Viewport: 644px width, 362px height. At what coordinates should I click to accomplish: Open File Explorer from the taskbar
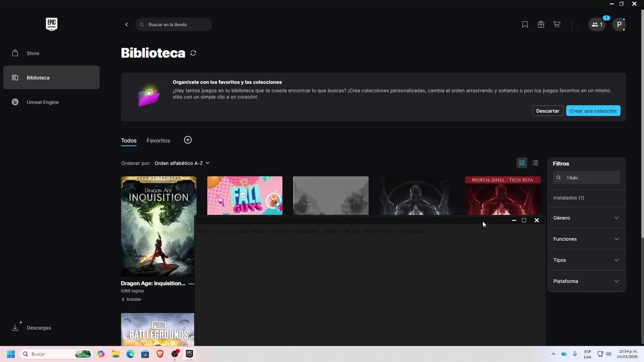tap(116, 354)
